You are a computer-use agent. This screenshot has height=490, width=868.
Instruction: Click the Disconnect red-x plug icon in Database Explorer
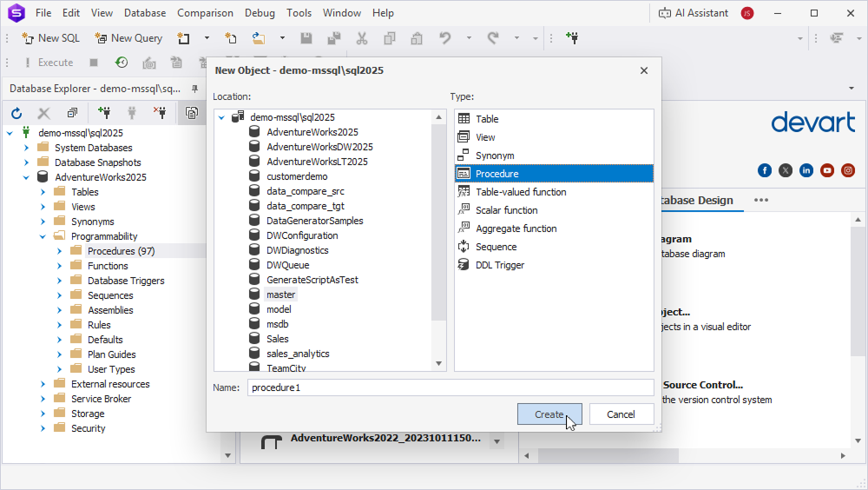[x=160, y=113]
